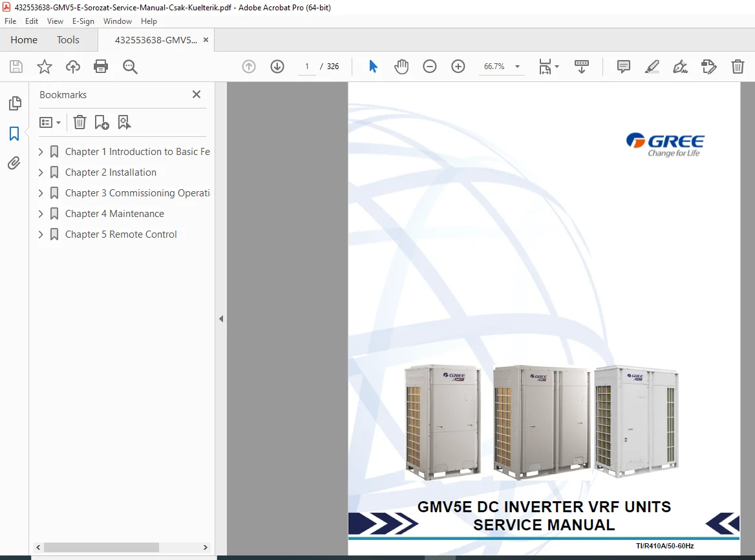Expand Chapter 4 Maintenance bookmark
755x560 pixels.
[x=41, y=214]
